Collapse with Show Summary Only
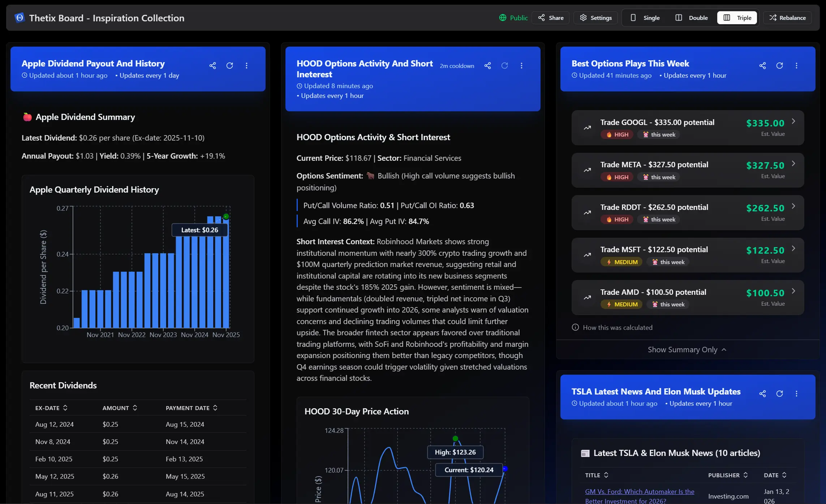Screen dimensions: 826x504 (687, 350)
